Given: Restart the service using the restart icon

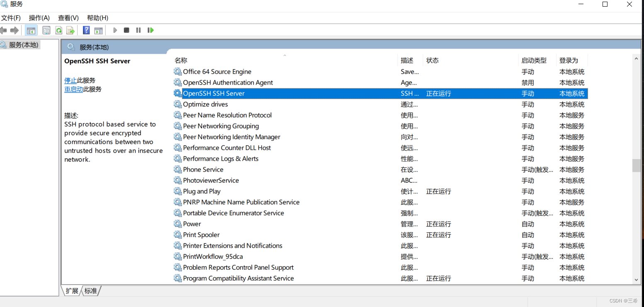Looking at the screenshot, I should point(151,30).
